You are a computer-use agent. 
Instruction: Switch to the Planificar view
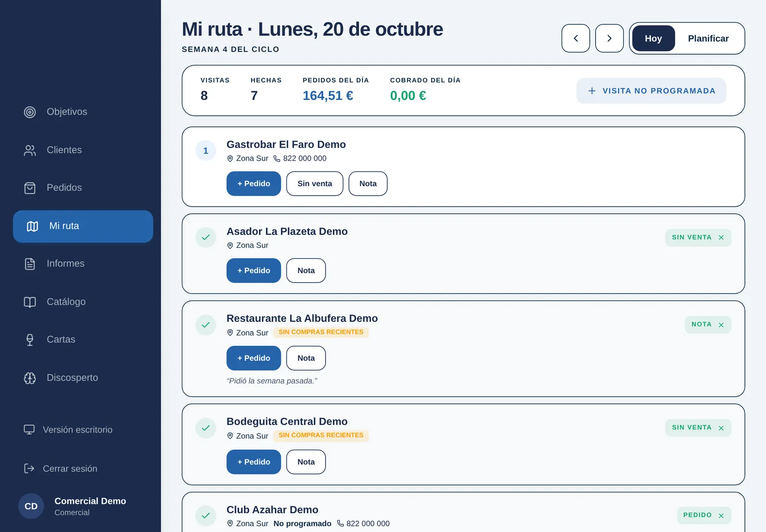(x=709, y=38)
